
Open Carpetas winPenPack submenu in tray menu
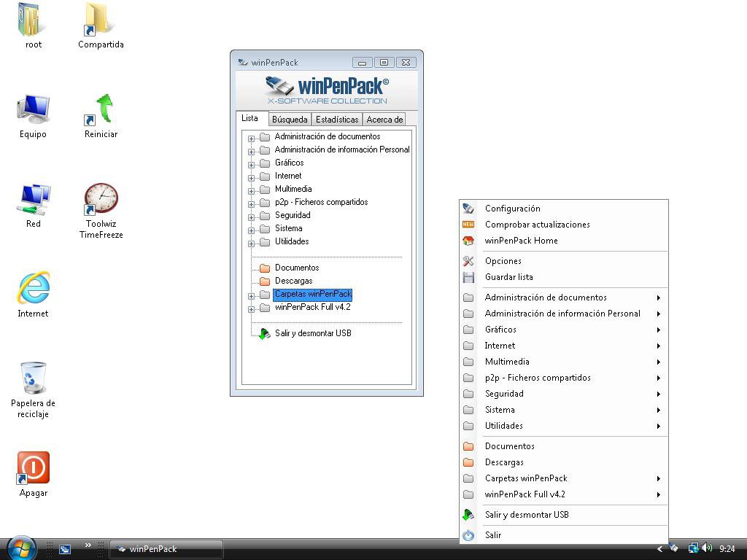(x=563, y=478)
